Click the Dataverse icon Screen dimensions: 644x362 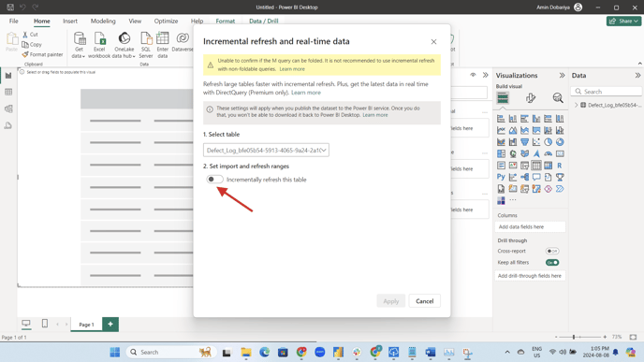183,42
